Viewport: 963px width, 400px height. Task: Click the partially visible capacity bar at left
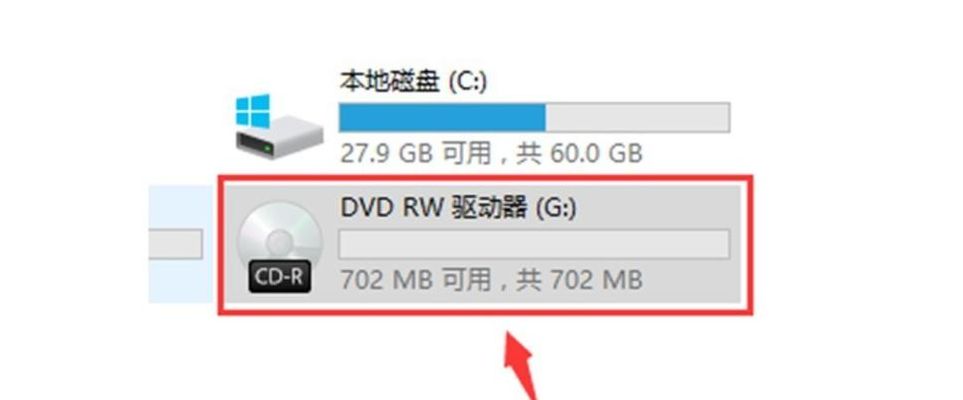pyautogui.click(x=176, y=244)
